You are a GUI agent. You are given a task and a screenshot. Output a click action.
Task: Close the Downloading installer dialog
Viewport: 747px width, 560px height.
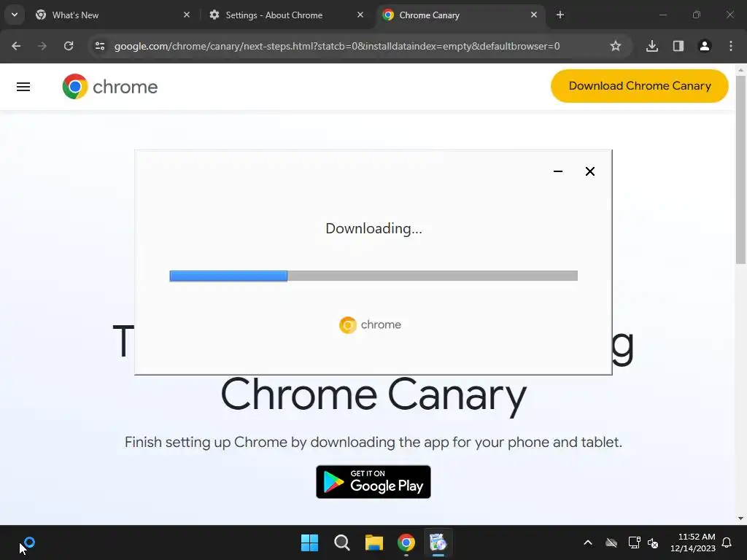tap(589, 171)
